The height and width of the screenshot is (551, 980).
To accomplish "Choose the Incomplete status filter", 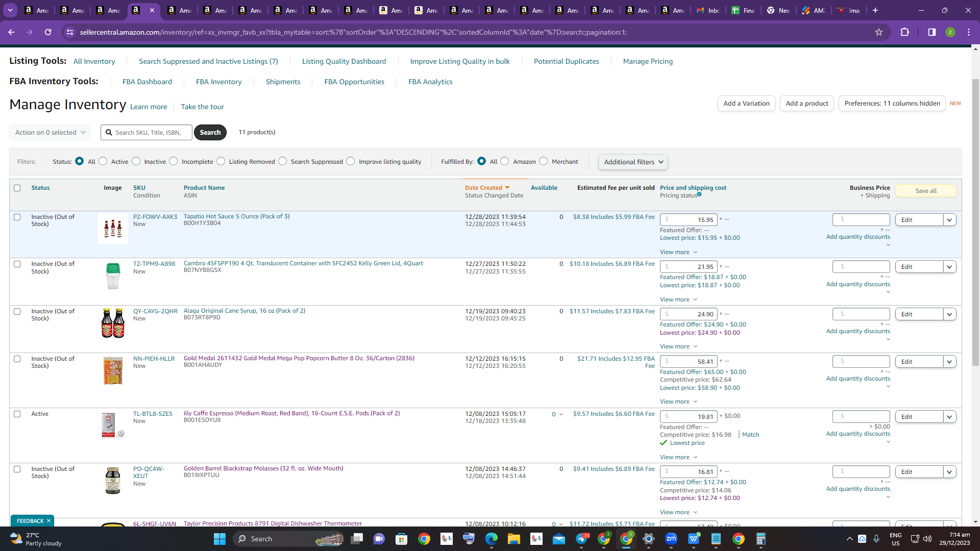I will pyautogui.click(x=174, y=161).
